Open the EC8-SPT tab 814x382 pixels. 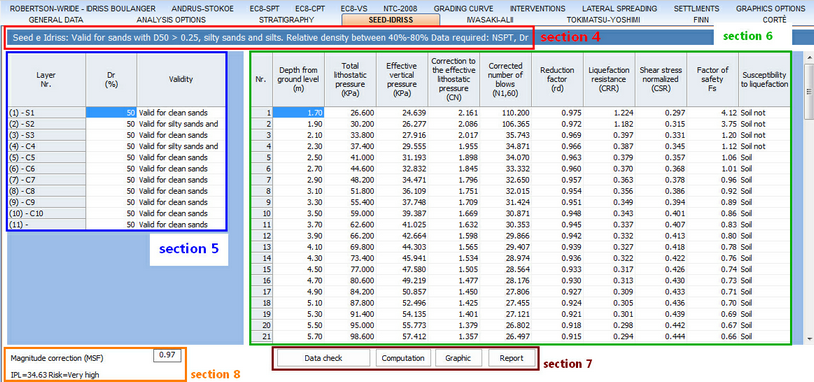264,8
